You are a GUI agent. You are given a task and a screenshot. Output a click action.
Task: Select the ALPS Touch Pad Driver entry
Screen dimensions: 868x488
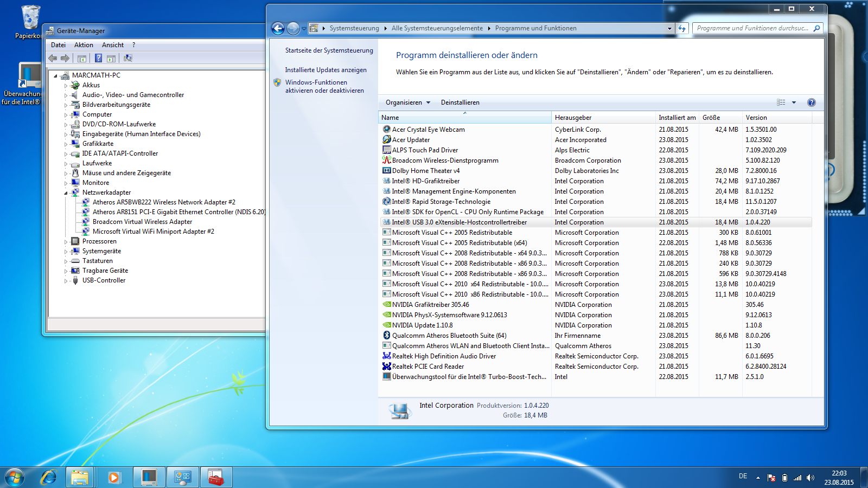pyautogui.click(x=596, y=150)
